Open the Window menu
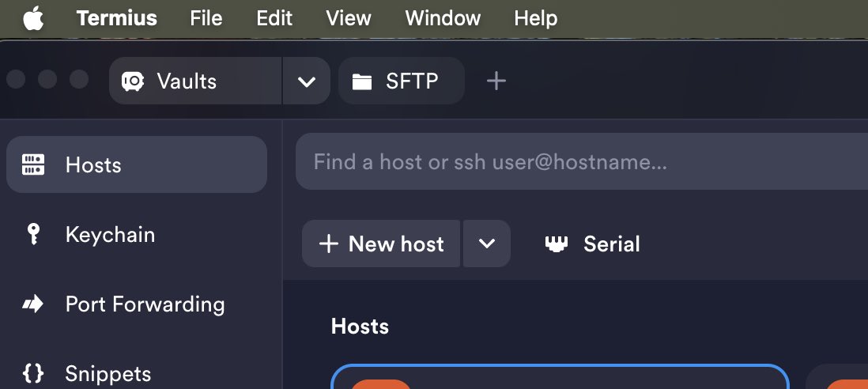This screenshot has height=389, width=868. (x=443, y=18)
